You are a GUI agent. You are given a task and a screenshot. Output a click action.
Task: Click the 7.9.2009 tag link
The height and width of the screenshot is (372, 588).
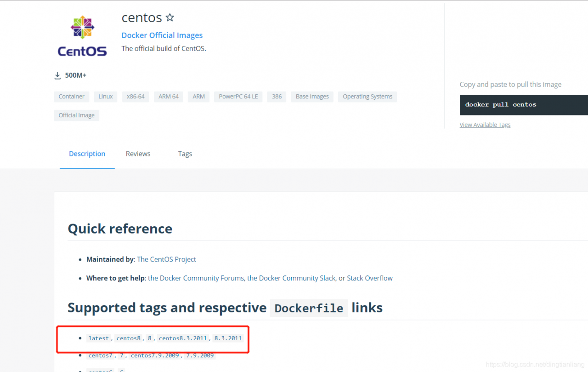200,355
